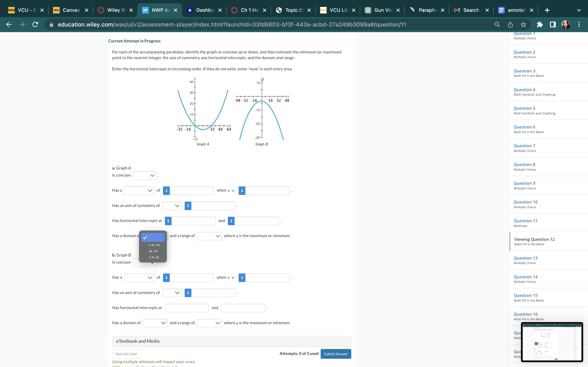Click the checkmark option in domain dropdown

point(153,237)
